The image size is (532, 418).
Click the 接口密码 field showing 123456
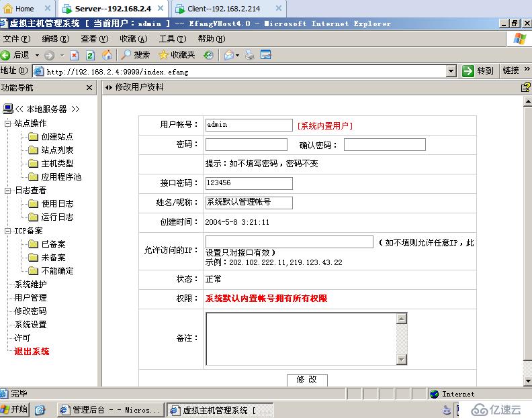(x=249, y=183)
